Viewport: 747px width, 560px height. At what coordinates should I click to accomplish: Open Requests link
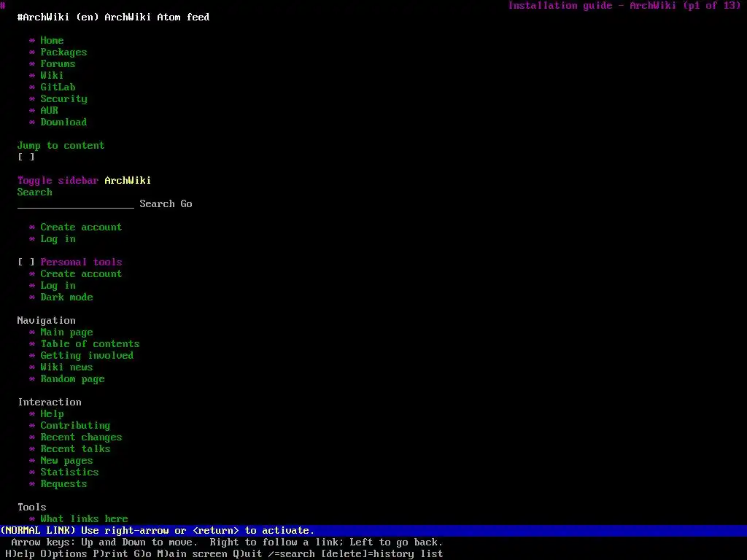[63, 484]
